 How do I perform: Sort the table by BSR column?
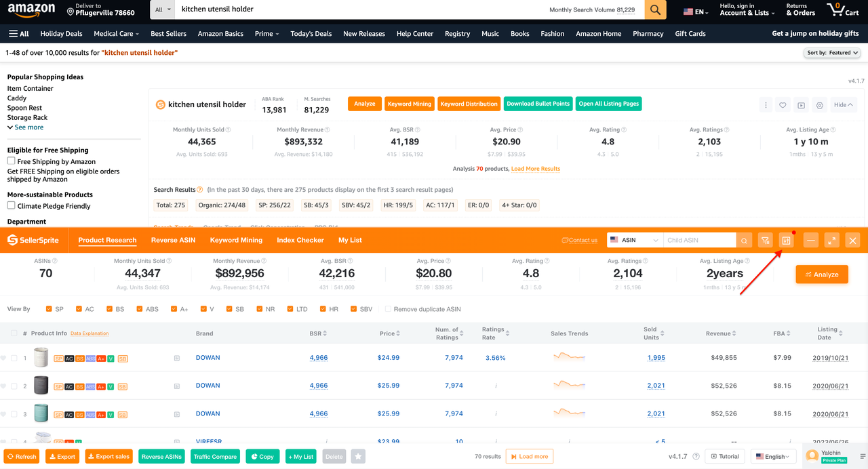coord(319,333)
